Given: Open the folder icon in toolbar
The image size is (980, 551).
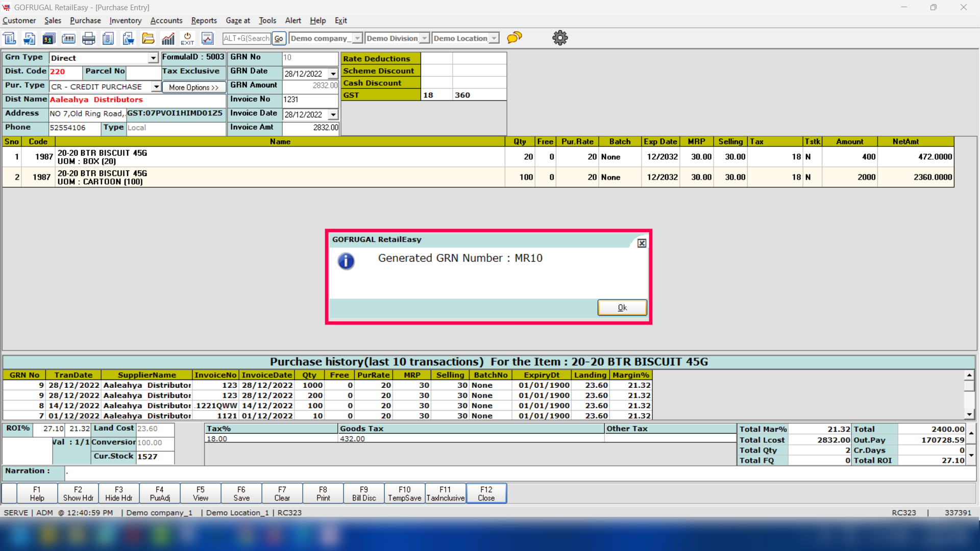Looking at the screenshot, I should coord(148,38).
